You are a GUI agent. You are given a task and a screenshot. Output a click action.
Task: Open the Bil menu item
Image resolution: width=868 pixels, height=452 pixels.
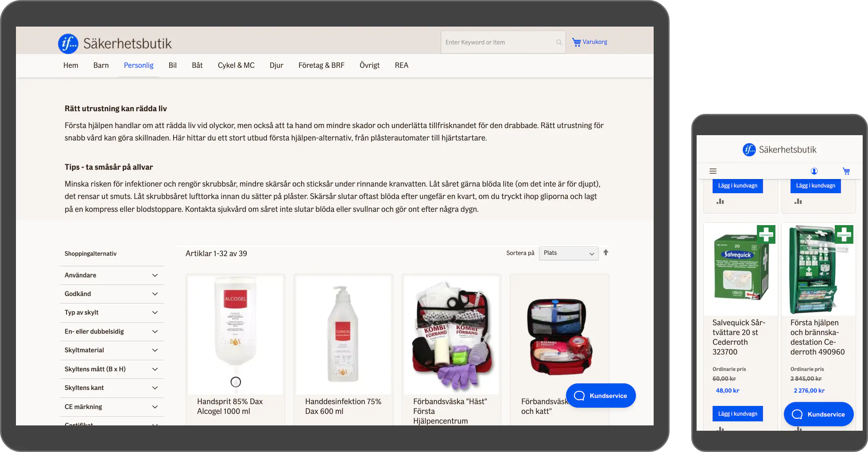[173, 66]
